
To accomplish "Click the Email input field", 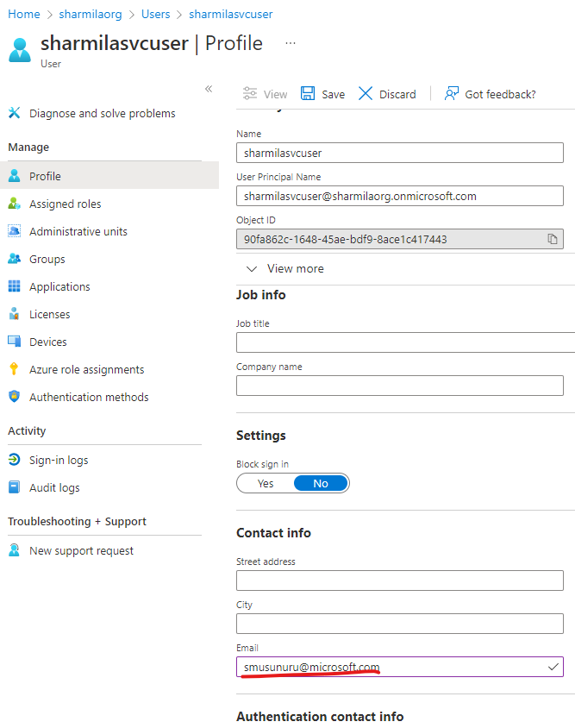I will pos(400,667).
